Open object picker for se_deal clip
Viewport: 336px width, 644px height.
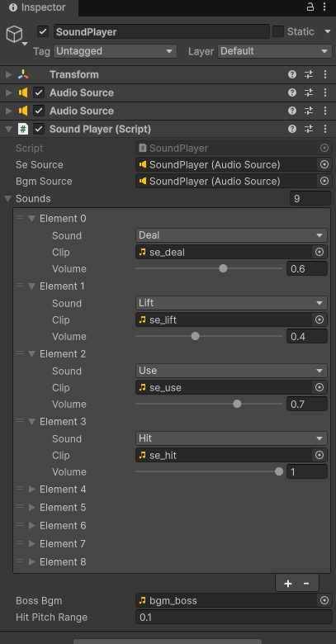tap(319, 252)
